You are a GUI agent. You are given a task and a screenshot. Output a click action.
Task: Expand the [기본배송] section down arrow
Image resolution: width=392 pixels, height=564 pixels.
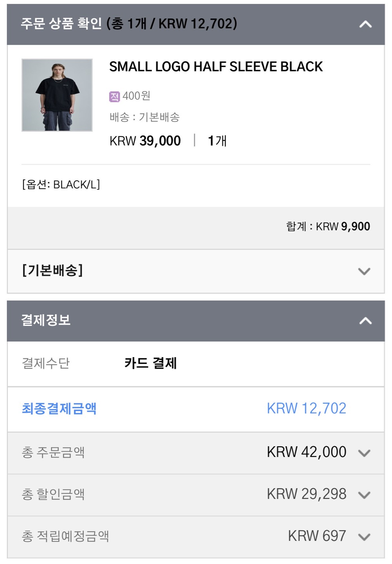click(x=364, y=271)
